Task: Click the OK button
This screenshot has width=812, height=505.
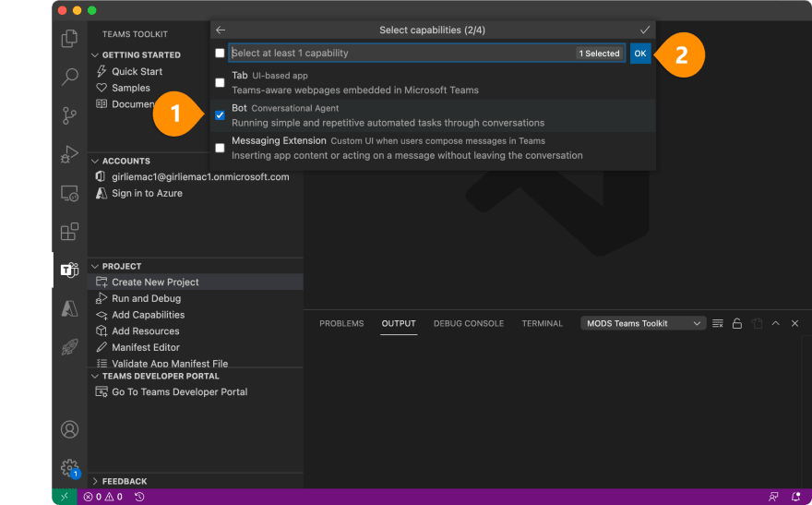Action: pos(640,54)
